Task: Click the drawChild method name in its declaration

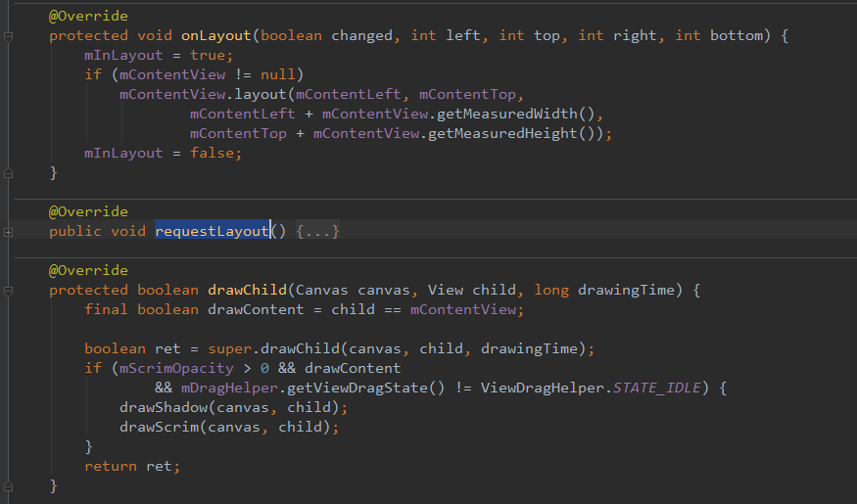Action: point(247,291)
